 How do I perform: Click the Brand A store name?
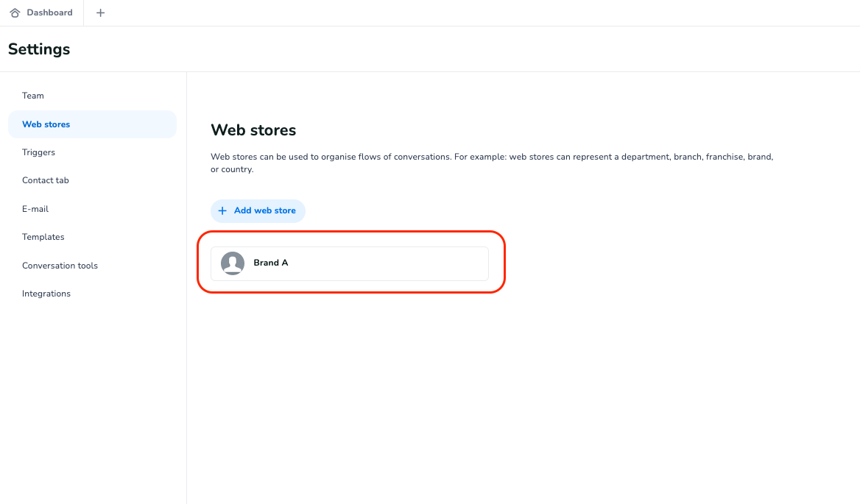pyautogui.click(x=271, y=263)
